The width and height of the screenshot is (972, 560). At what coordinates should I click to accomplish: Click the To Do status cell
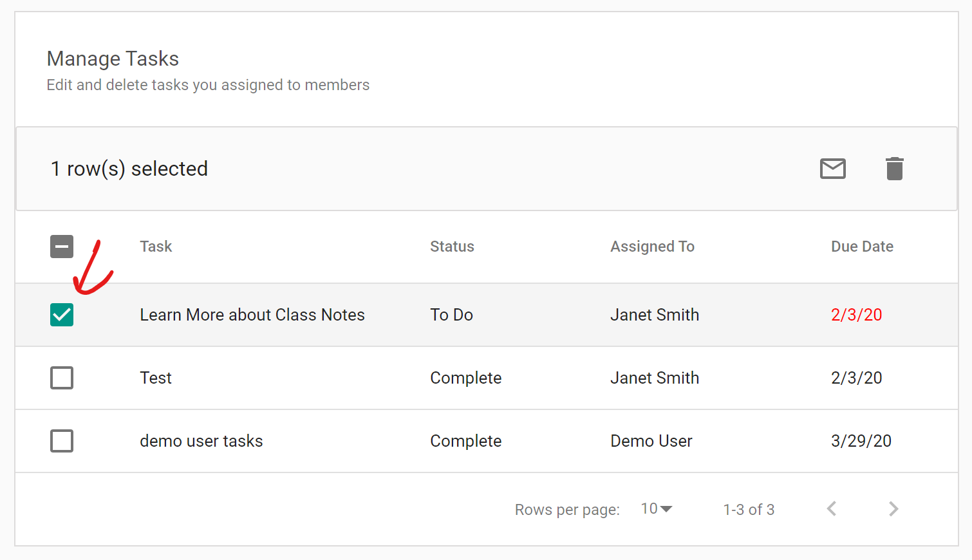pyautogui.click(x=451, y=315)
